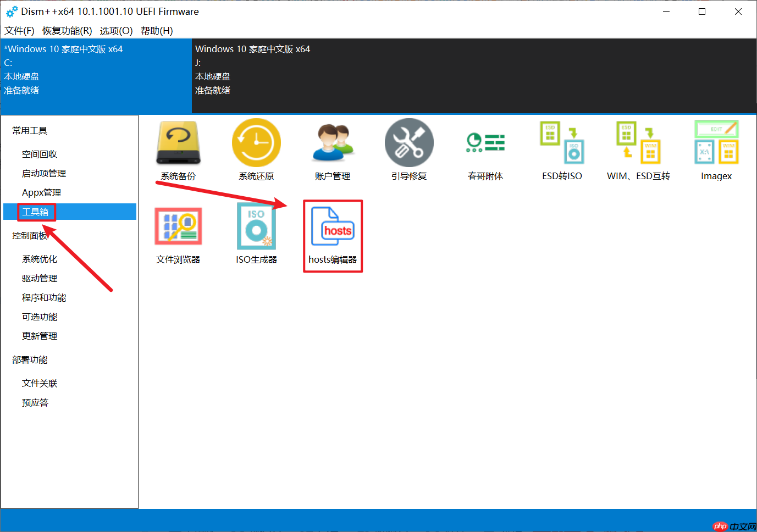The image size is (757, 532).
Task: Open the 帮助(H) menu
Action: [x=157, y=31]
